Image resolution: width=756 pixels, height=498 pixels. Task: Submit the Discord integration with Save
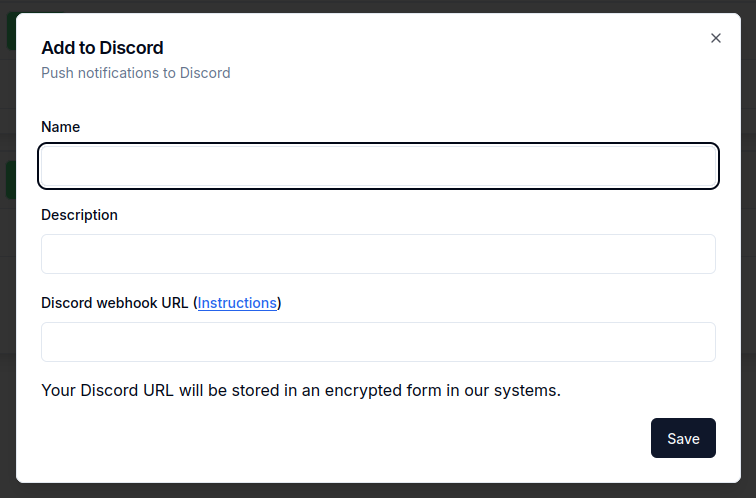[x=683, y=438]
